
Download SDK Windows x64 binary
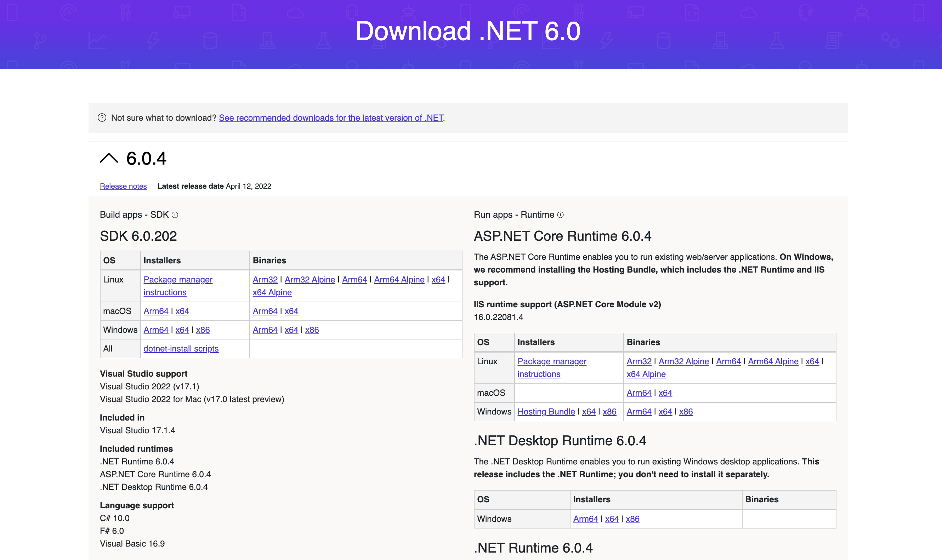291,330
